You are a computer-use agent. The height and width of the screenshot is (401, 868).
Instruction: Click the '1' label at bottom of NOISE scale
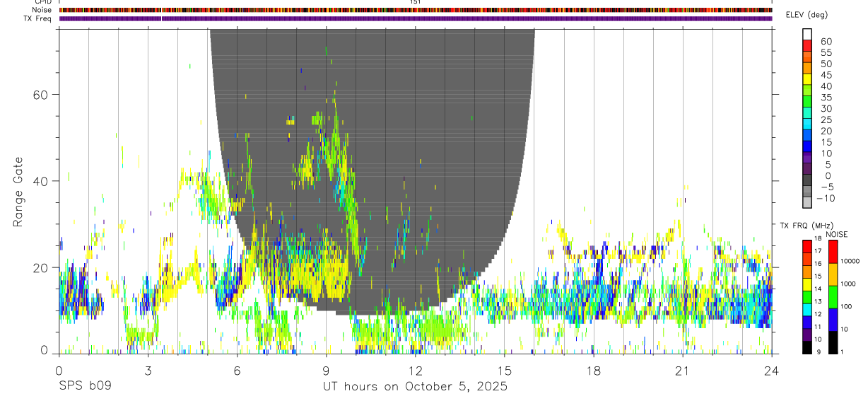point(842,352)
